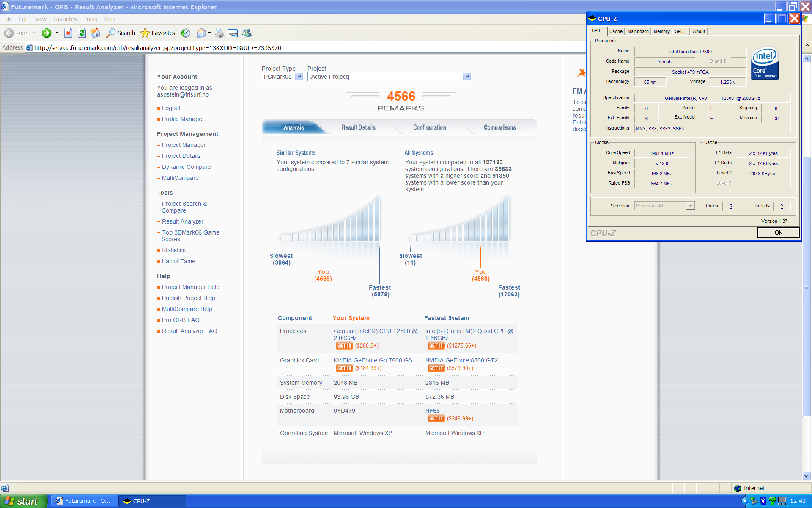Click the page scrollbar up arrow
Viewport: 812px width, 508px height.
coord(807,59)
